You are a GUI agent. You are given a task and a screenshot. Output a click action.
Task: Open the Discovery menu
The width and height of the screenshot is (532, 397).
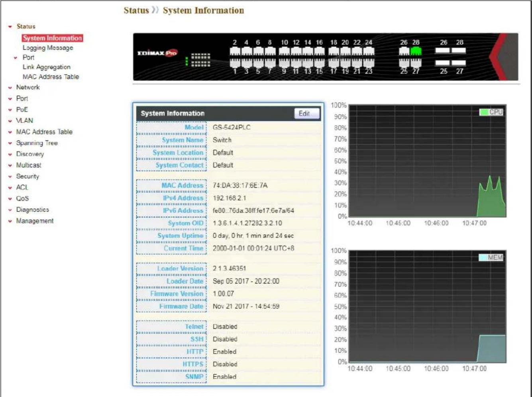30,154
